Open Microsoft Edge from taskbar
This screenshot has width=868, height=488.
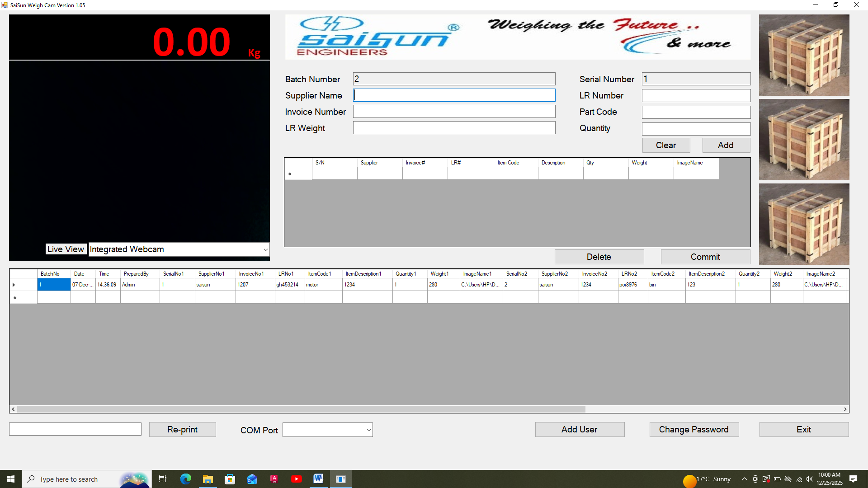click(x=185, y=479)
